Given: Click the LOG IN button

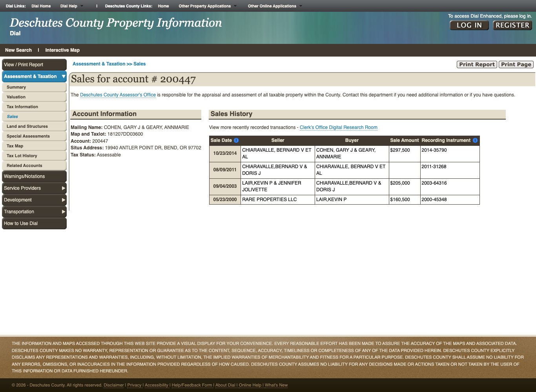Looking at the screenshot, I should point(469,25).
